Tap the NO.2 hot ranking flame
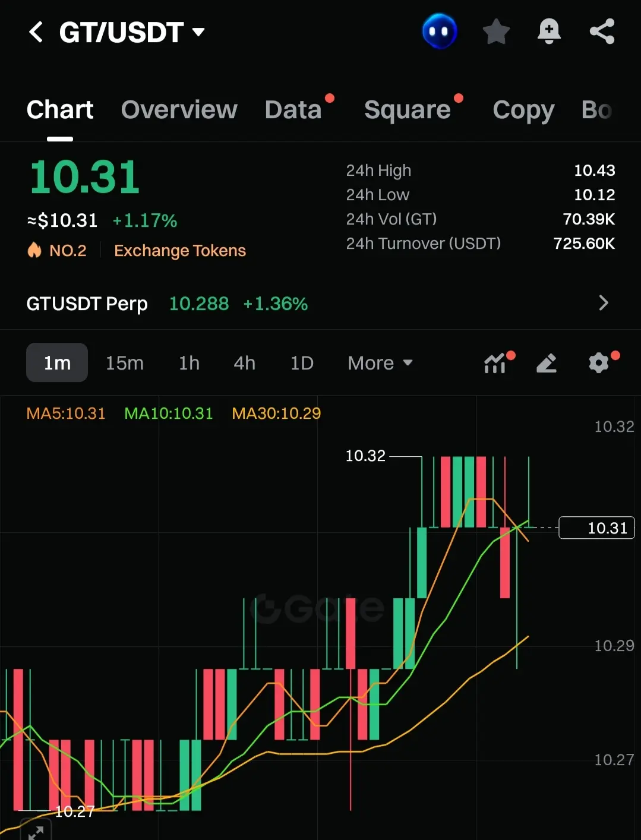Image resolution: width=641 pixels, height=840 pixels. click(57, 250)
